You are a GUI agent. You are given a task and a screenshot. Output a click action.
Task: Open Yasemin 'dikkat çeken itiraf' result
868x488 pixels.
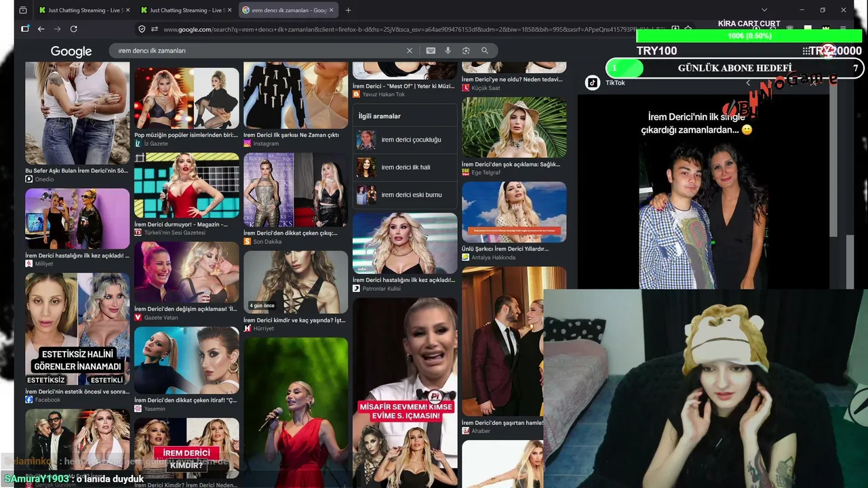[x=186, y=401]
